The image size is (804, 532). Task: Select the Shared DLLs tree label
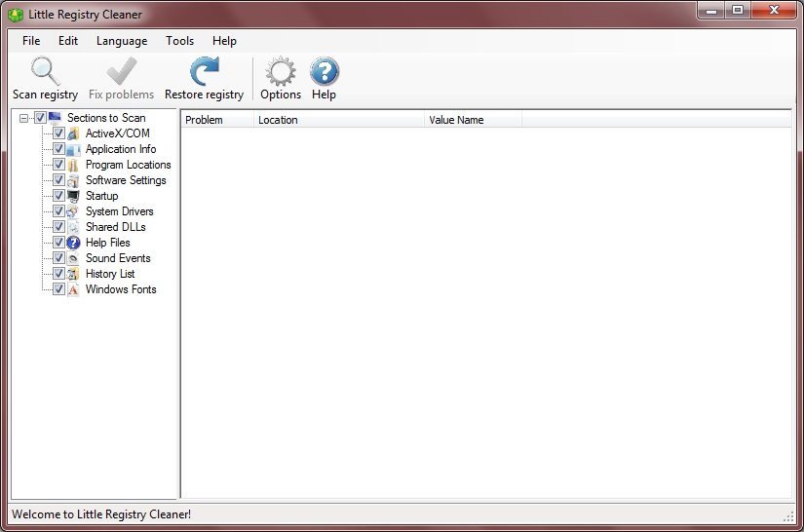click(116, 226)
